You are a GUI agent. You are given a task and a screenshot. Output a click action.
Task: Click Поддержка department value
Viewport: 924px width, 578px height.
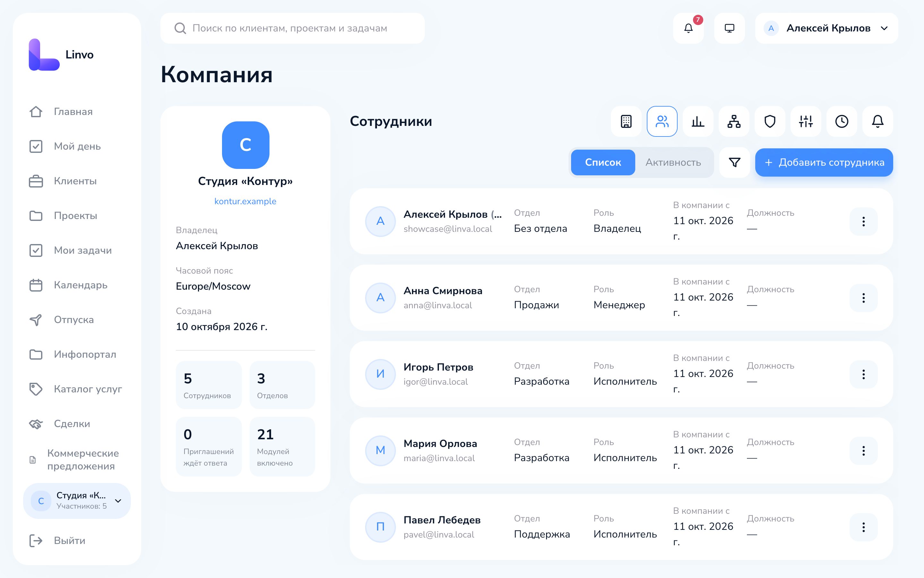(542, 534)
